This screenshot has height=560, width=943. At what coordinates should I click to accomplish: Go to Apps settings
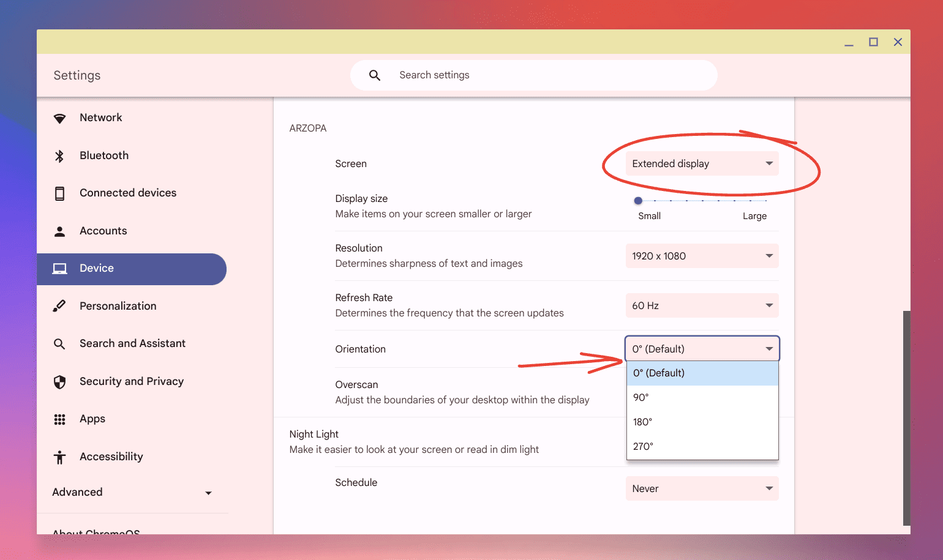(132, 419)
